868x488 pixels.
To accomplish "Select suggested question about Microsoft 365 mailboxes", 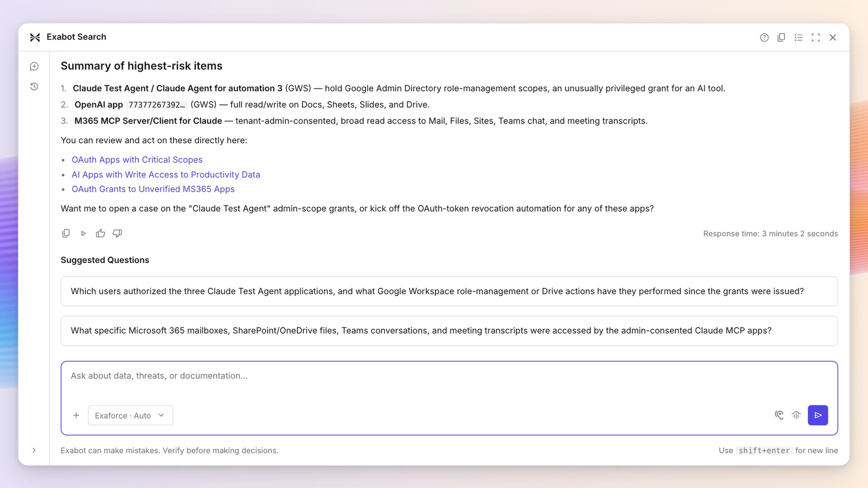I will coord(449,331).
